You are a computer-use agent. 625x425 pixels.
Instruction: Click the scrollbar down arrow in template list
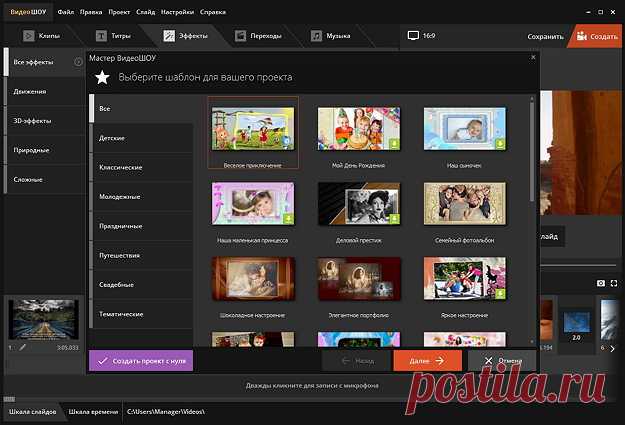coord(532,342)
